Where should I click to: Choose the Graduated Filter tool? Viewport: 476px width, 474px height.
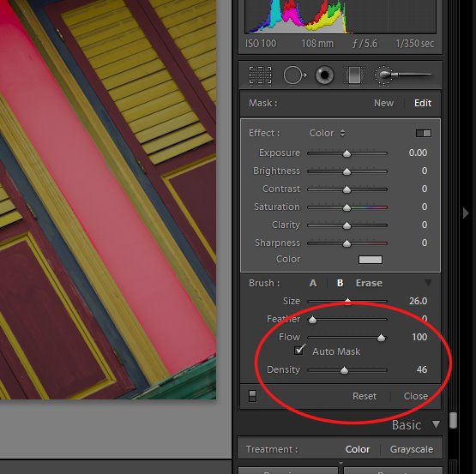click(x=354, y=75)
